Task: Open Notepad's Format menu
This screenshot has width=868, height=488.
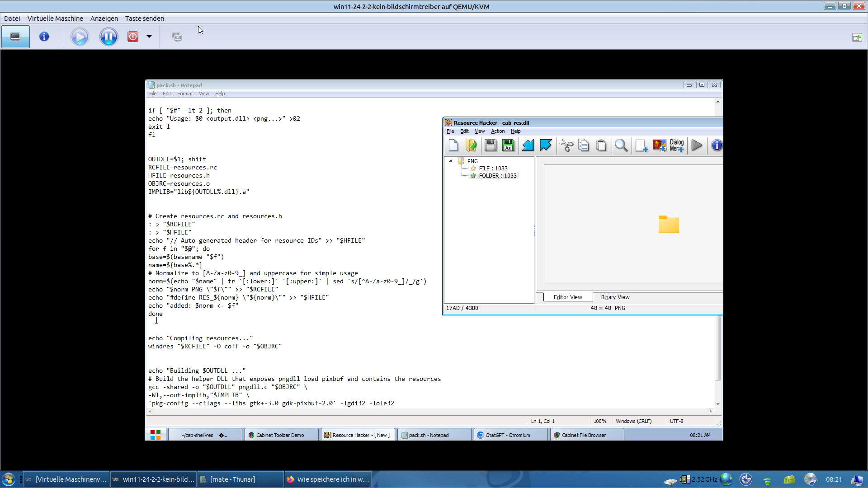Action: click(185, 94)
